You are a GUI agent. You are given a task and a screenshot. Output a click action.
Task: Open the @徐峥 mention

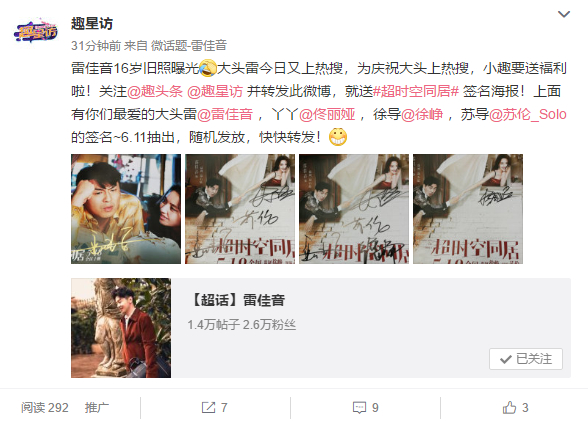point(422,114)
